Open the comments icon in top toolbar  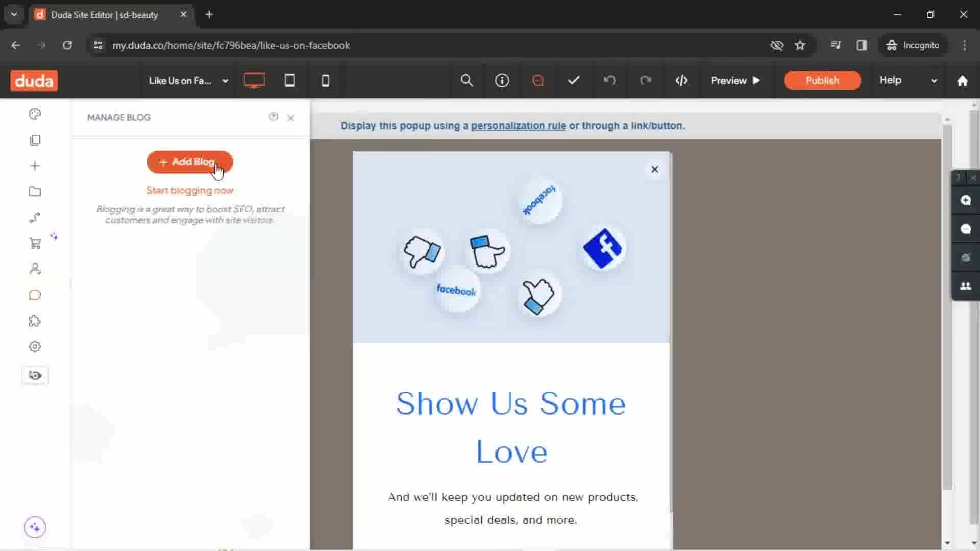pyautogui.click(x=538, y=81)
